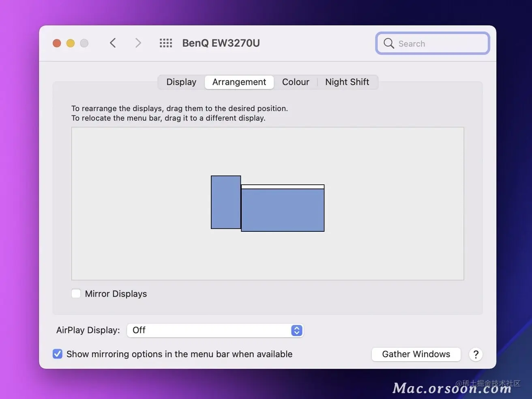Select the Arrangement tab
The width and height of the screenshot is (532, 399).
(x=239, y=82)
